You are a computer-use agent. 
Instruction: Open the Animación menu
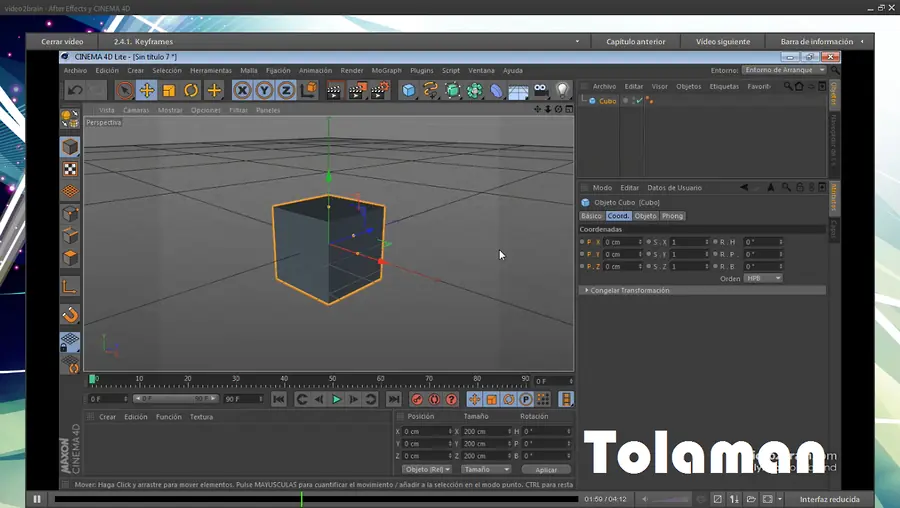315,71
